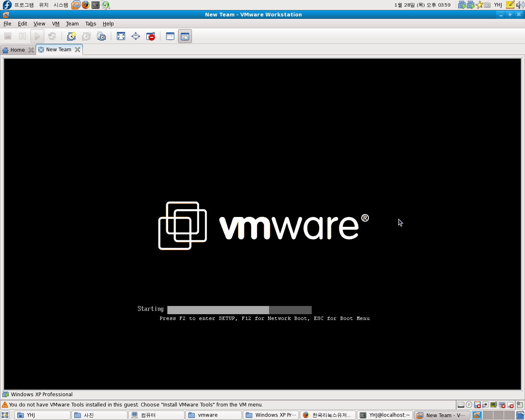Close the New Team tab

pos(78,50)
